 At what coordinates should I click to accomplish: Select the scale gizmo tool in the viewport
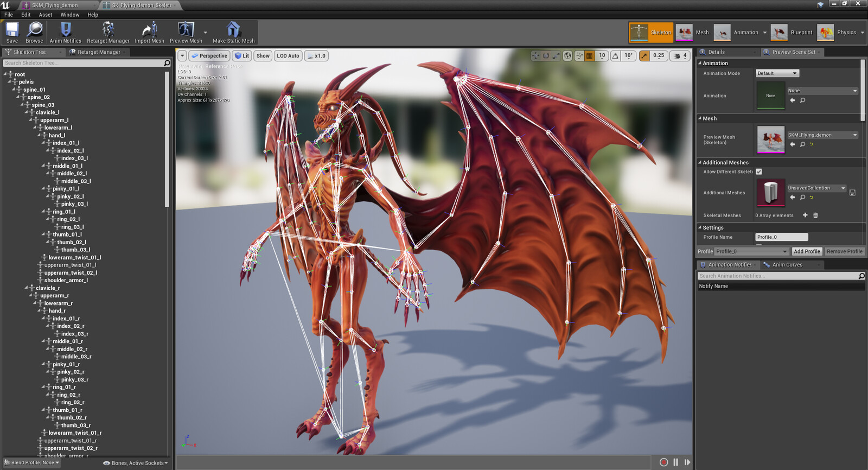pyautogui.click(x=556, y=55)
